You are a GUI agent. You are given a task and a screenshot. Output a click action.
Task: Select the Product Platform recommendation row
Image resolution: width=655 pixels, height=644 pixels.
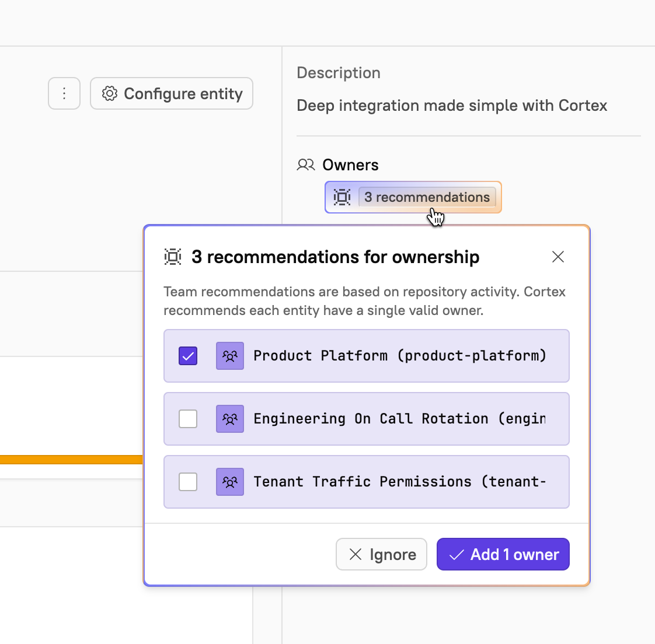[x=399, y=356]
